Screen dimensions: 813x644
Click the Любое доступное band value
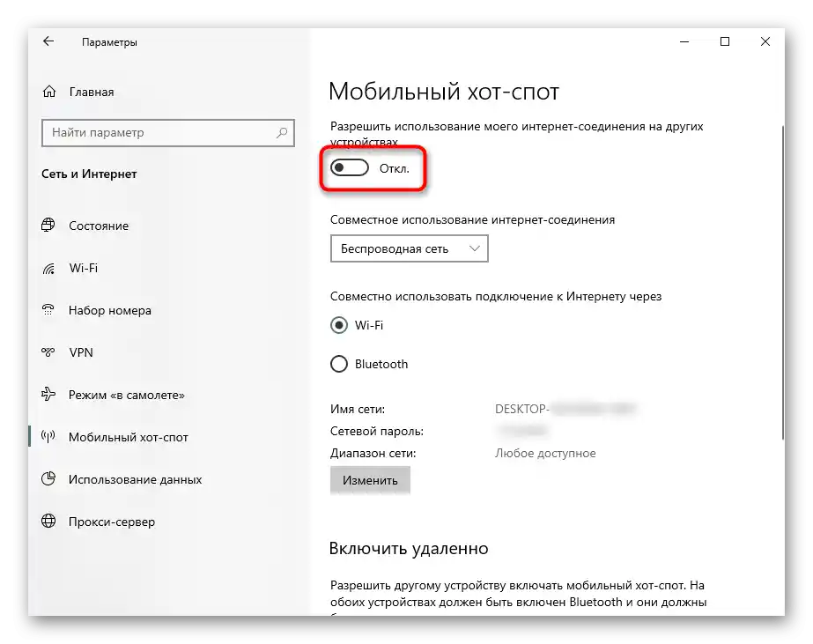[545, 453]
